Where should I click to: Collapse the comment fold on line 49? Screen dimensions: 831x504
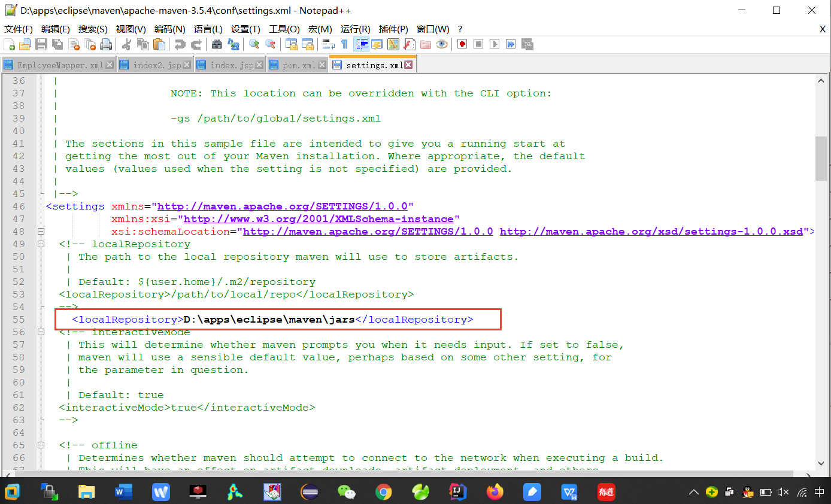click(41, 244)
